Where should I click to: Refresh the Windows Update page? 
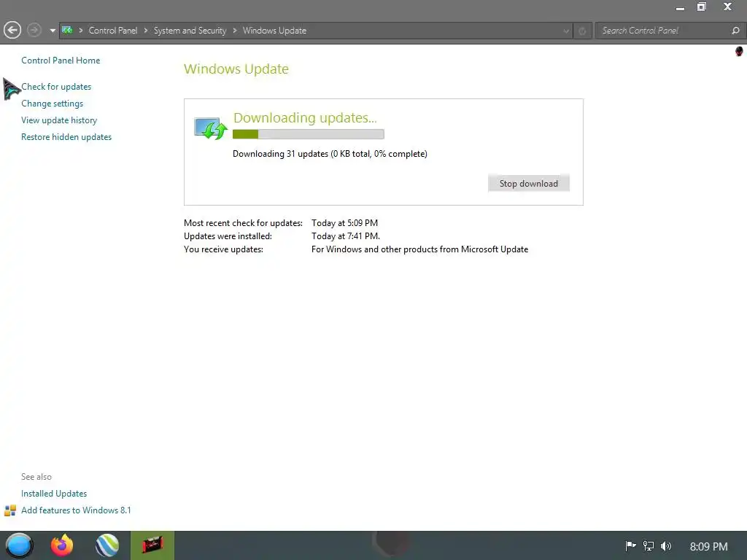pos(582,31)
